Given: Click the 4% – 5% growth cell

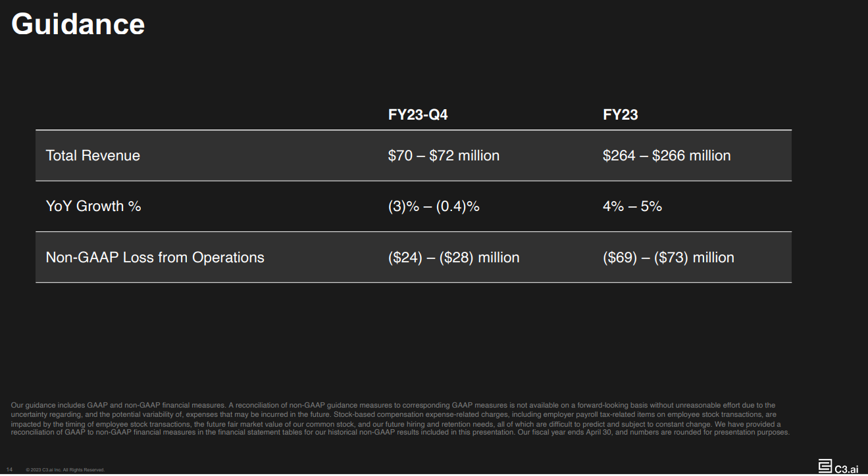Looking at the screenshot, I should tap(632, 206).
